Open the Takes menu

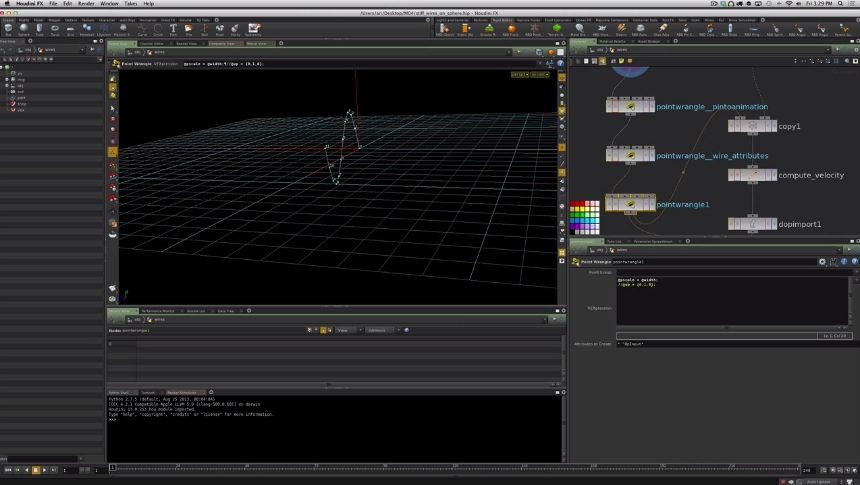(x=131, y=4)
